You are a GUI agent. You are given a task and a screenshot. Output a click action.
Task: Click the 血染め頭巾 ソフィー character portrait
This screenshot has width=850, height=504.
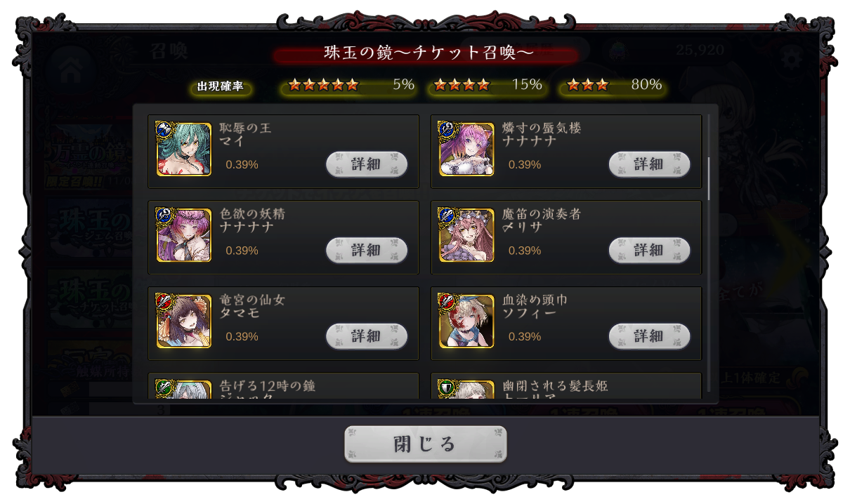pos(466,321)
